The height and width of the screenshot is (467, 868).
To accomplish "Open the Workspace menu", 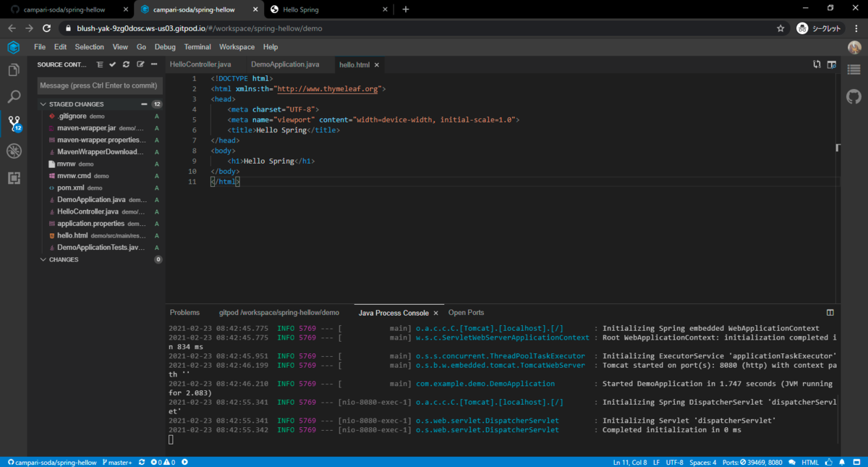I will (237, 47).
